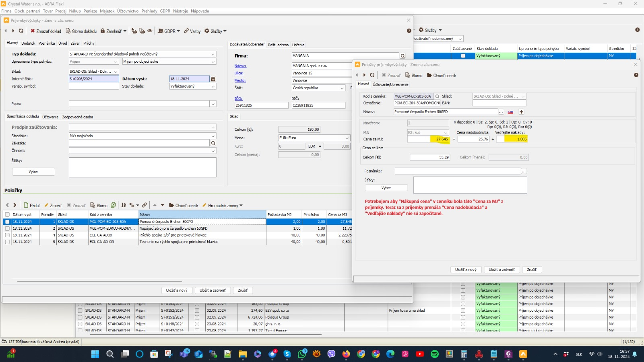Screen dimensions: 644x362
Task: Click Storno dokladu in the document toolbar
Action: tap(81, 31)
